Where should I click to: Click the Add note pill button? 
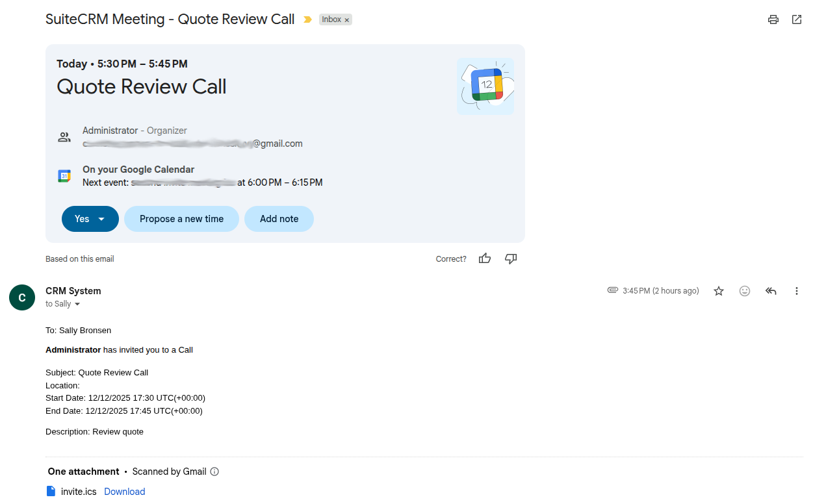pyautogui.click(x=279, y=219)
